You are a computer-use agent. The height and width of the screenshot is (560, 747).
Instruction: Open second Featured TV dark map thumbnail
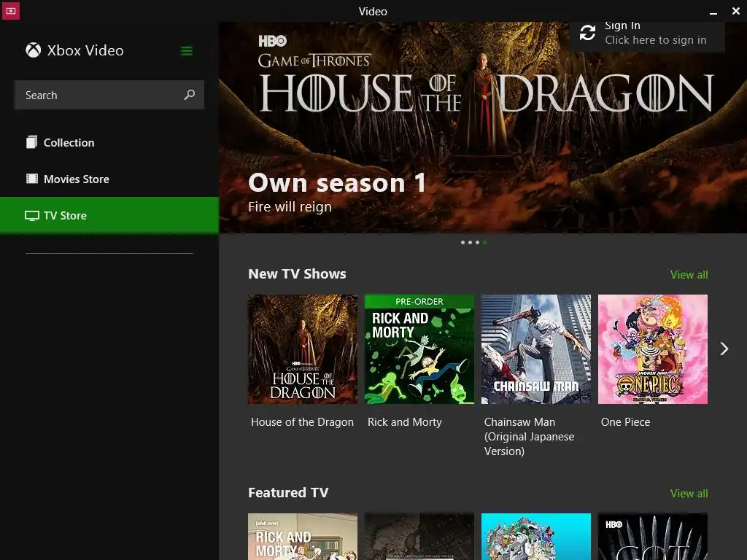pos(419,537)
